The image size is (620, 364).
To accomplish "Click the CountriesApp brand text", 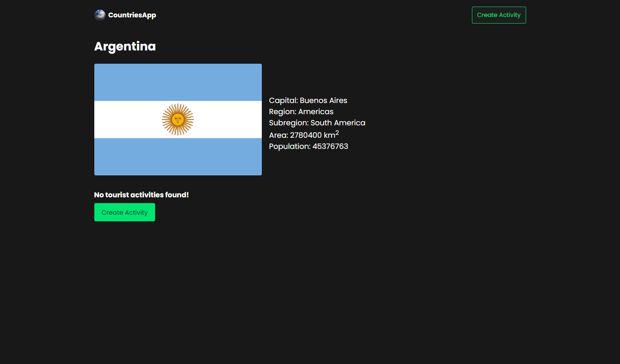I will pos(132,15).
